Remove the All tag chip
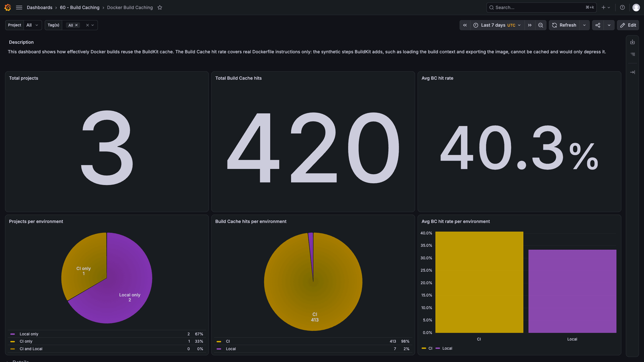Viewport: 644px width, 362px height. click(x=76, y=25)
